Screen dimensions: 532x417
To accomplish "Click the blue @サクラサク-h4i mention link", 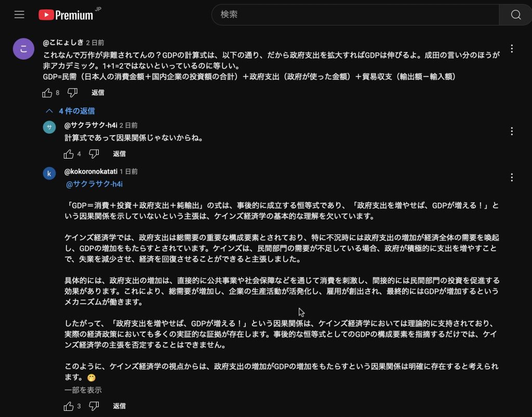I will click(x=94, y=184).
